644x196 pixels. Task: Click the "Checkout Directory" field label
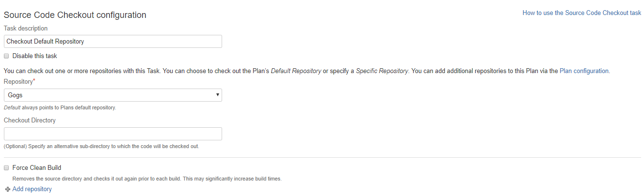pyautogui.click(x=30, y=120)
